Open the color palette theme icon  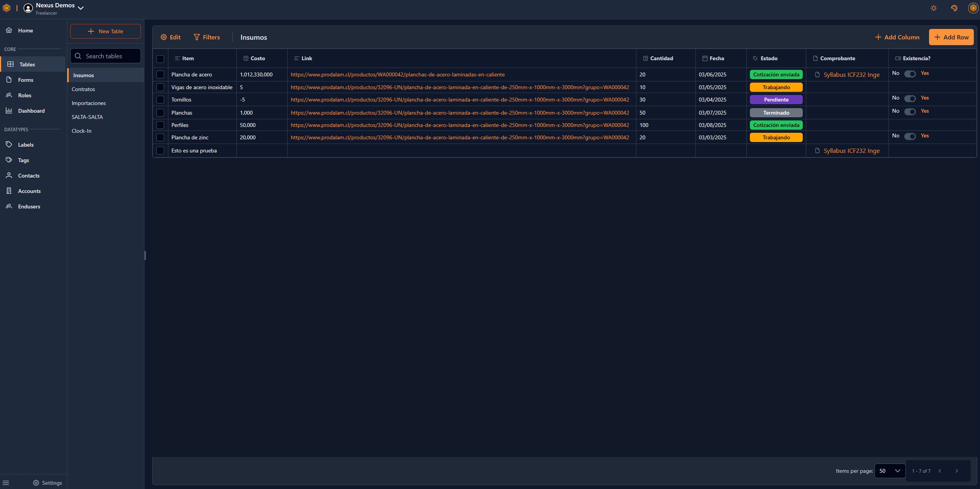[954, 8]
